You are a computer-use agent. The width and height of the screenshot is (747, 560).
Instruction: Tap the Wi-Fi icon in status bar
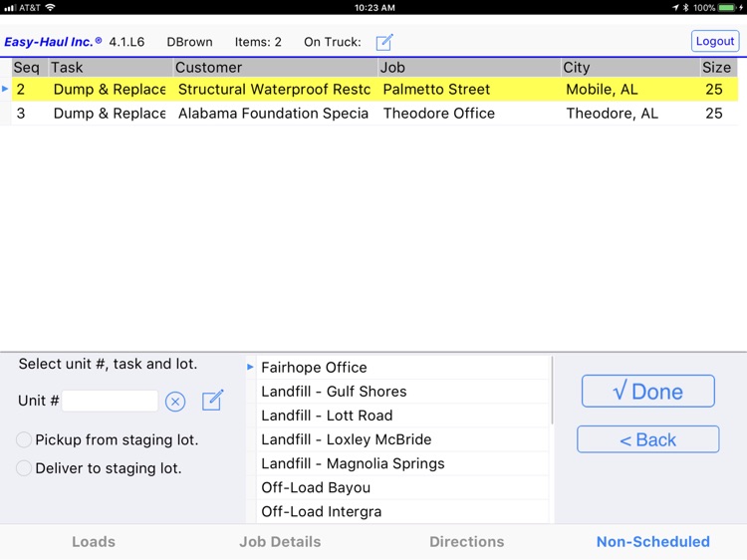[50, 7]
